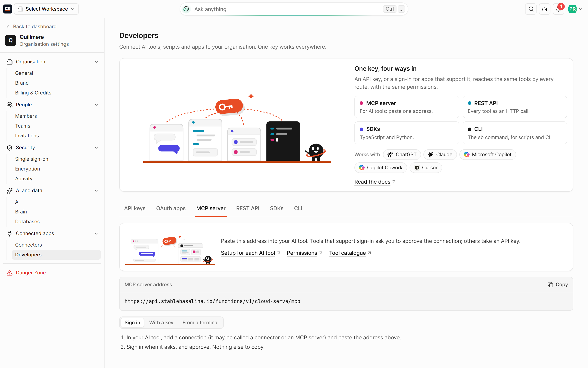Screen dimensions: 588x368
Task: Open the Select Workspace dropdown
Action: pos(46,9)
